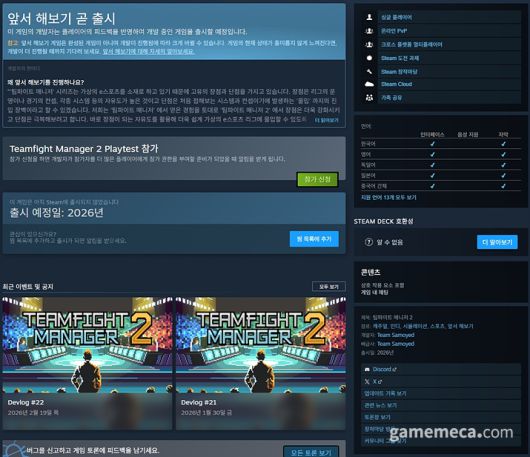Click the 일본어 language row
Viewport: 530px width, 457px height.
click(441, 175)
